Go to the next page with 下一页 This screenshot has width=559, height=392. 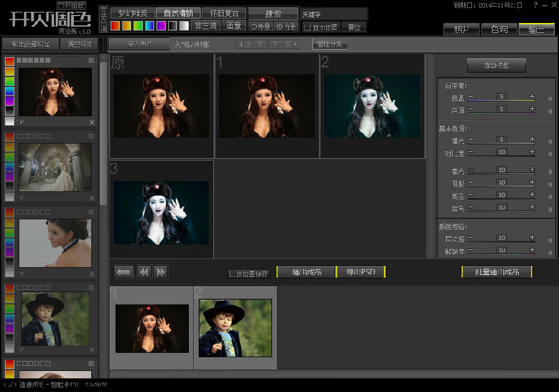tap(285, 45)
